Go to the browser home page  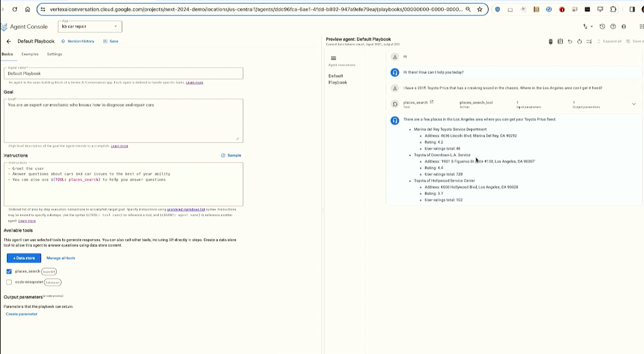[27, 9]
